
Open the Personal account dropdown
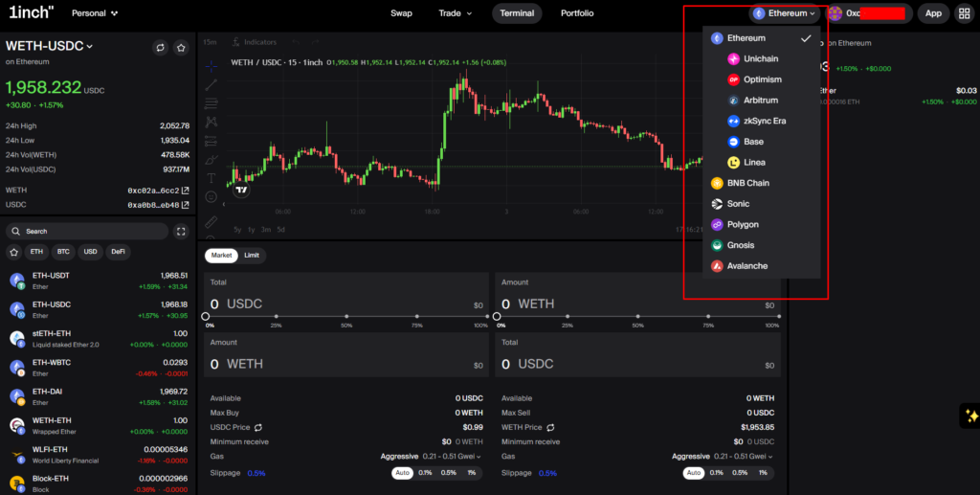coord(95,13)
